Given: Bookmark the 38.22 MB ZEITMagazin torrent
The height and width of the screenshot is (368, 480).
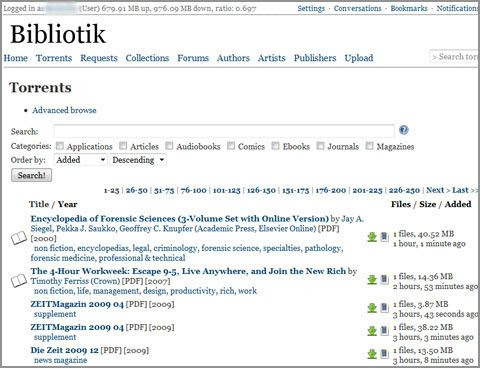Looking at the screenshot, I should (384, 330).
